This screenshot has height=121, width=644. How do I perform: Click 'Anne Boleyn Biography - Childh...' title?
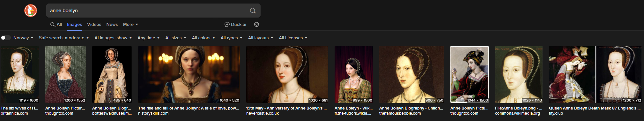pyautogui.click(x=411, y=108)
